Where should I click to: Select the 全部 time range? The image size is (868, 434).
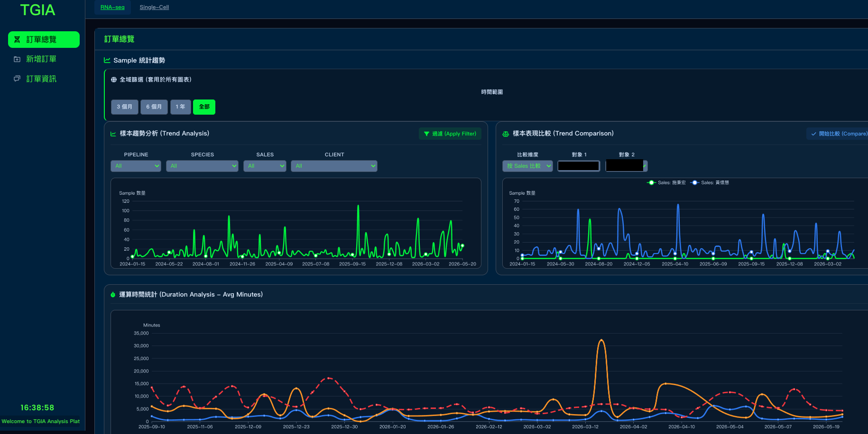point(204,107)
